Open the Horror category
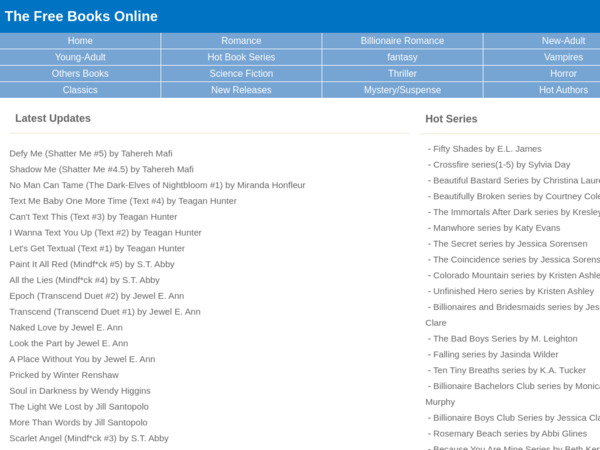The image size is (600, 450). click(563, 73)
